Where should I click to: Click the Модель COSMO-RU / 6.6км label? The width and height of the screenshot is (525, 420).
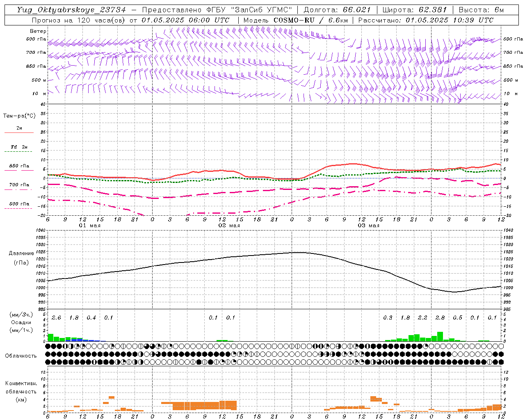295,20
